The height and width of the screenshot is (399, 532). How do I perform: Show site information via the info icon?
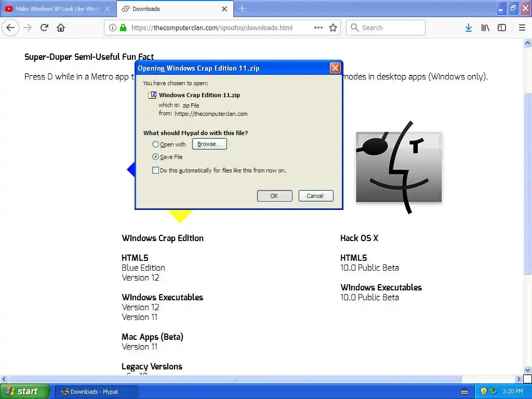pos(113,28)
